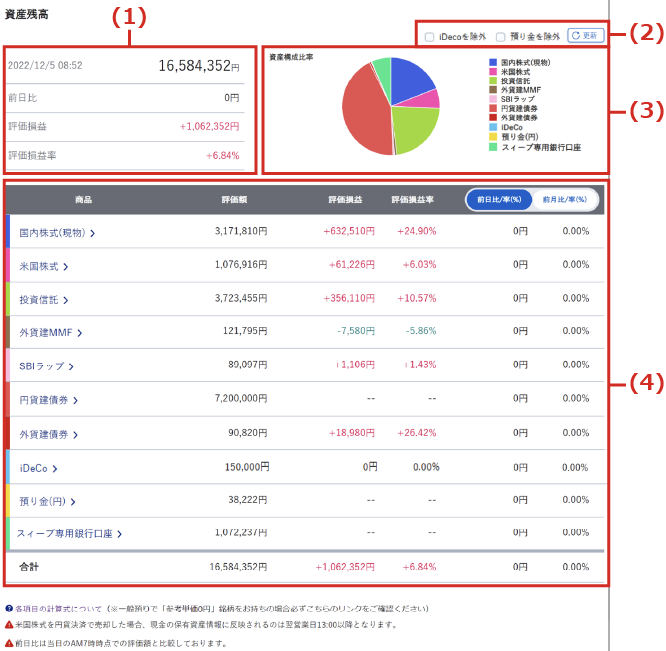Screen dimensions: 666x651
Task: Expand the 国内株式(現物) row chevron
Action: 93,233
